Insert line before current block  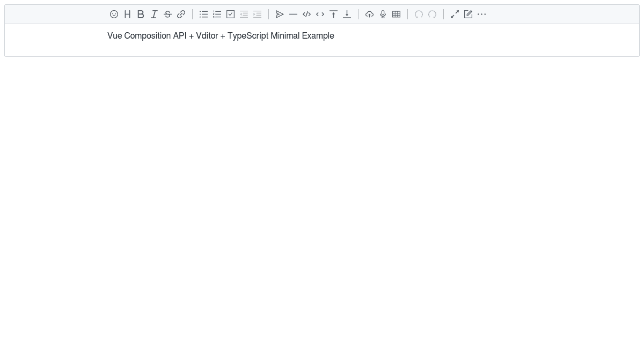(333, 14)
